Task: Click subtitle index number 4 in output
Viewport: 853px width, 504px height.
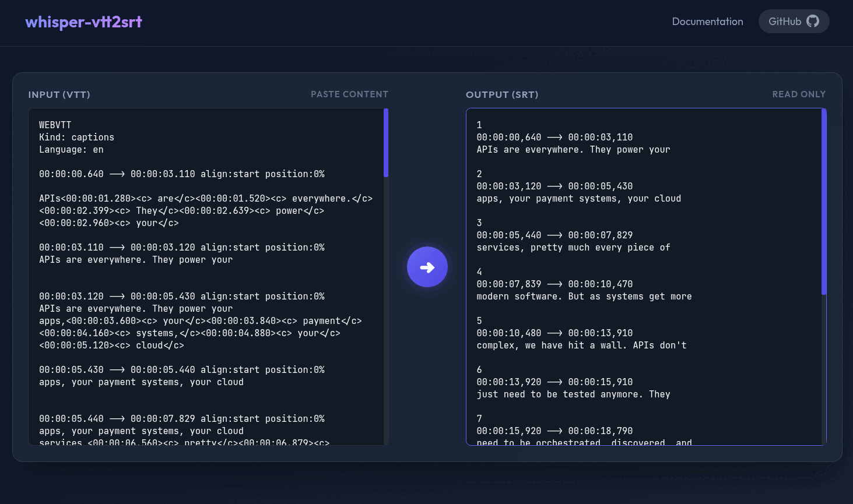Action: pos(479,272)
